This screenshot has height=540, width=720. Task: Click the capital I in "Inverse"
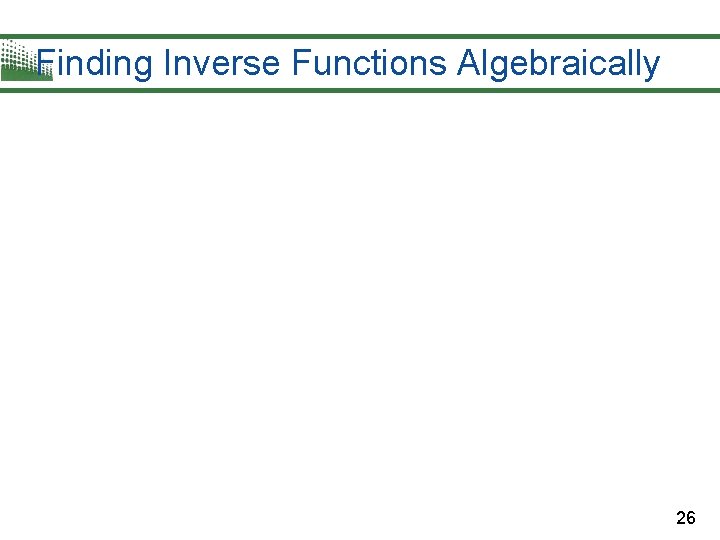coord(166,64)
